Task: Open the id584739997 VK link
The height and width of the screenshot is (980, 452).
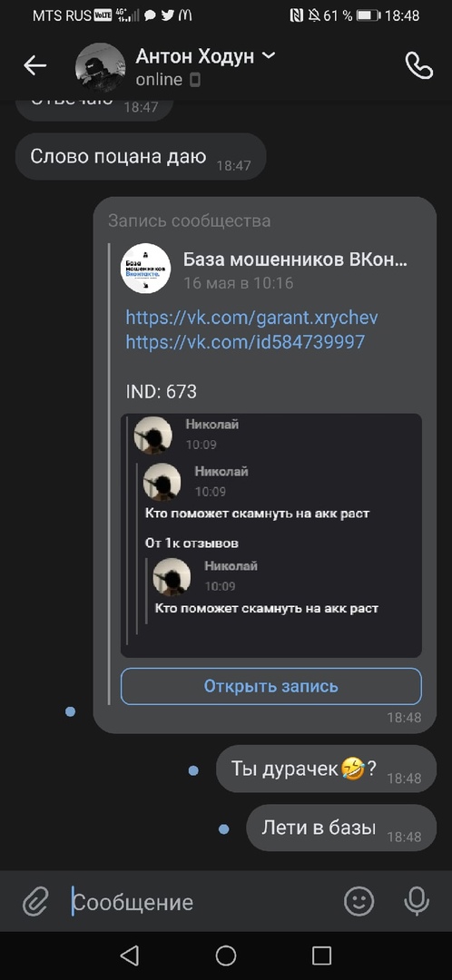Action: coord(245,342)
